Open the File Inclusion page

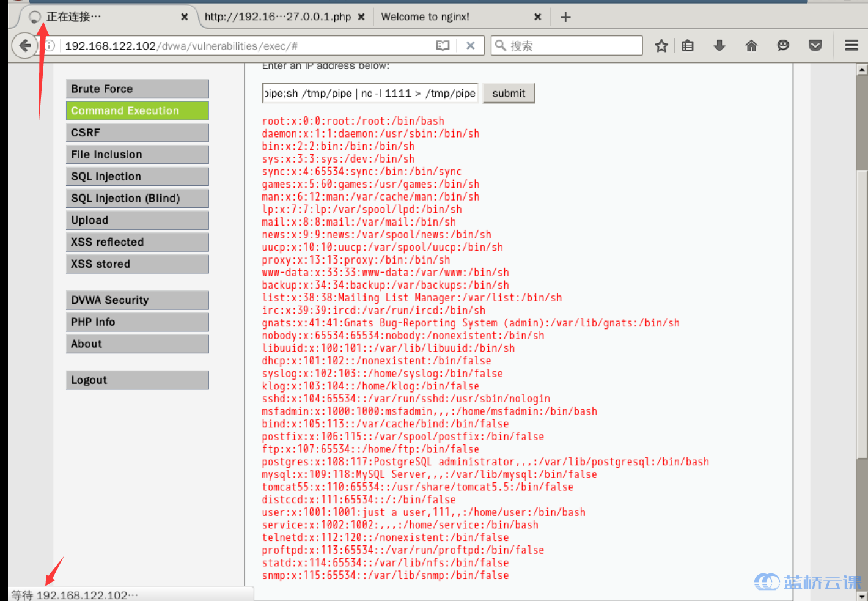tap(138, 155)
